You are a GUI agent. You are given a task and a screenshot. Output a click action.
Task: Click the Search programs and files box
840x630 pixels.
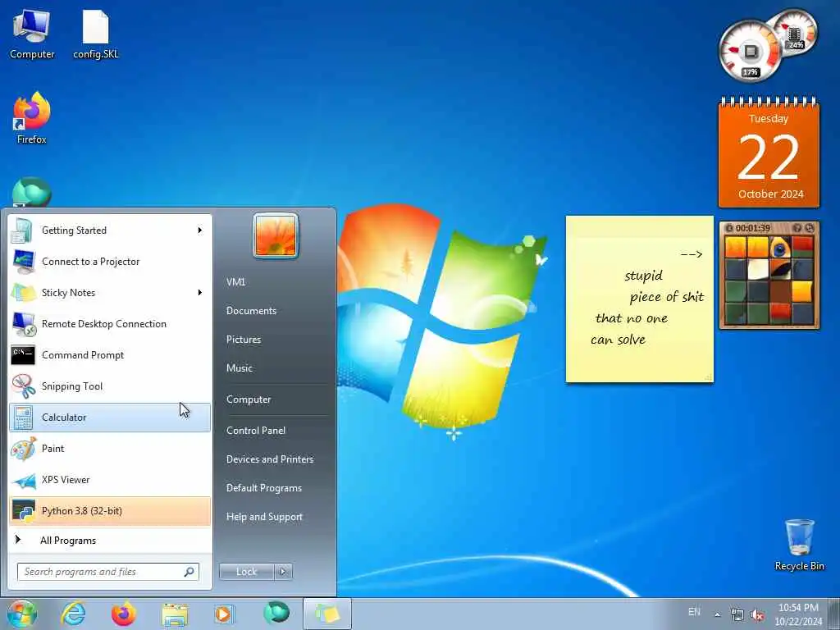point(107,572)
